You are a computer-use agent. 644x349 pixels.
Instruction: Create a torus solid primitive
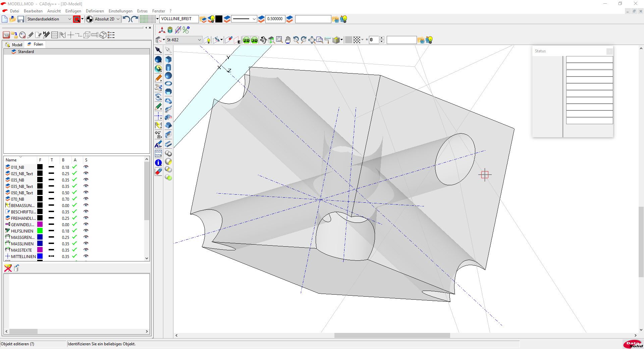pyautogui.click(x=168, y=84)
